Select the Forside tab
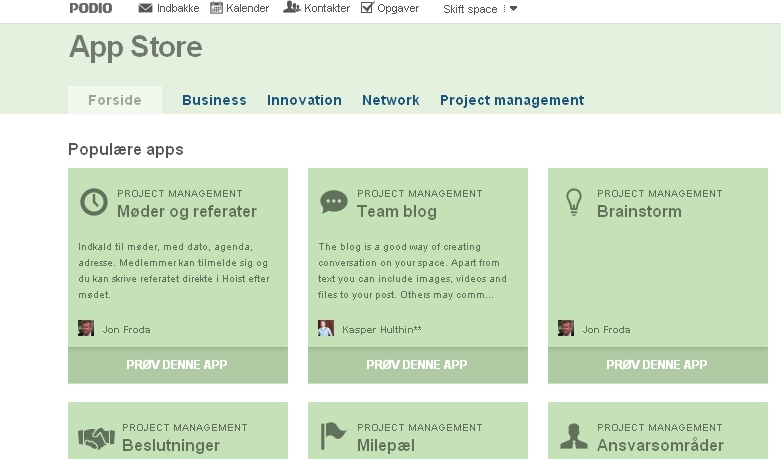The width and height of the screenshot is (781, 459). (114, 100)
